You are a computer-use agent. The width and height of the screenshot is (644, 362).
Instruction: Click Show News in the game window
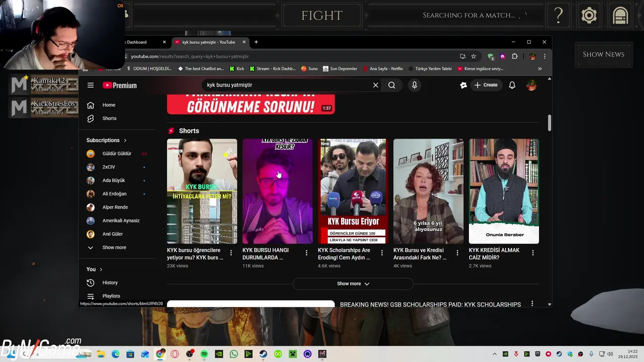(x=603, y=54)
